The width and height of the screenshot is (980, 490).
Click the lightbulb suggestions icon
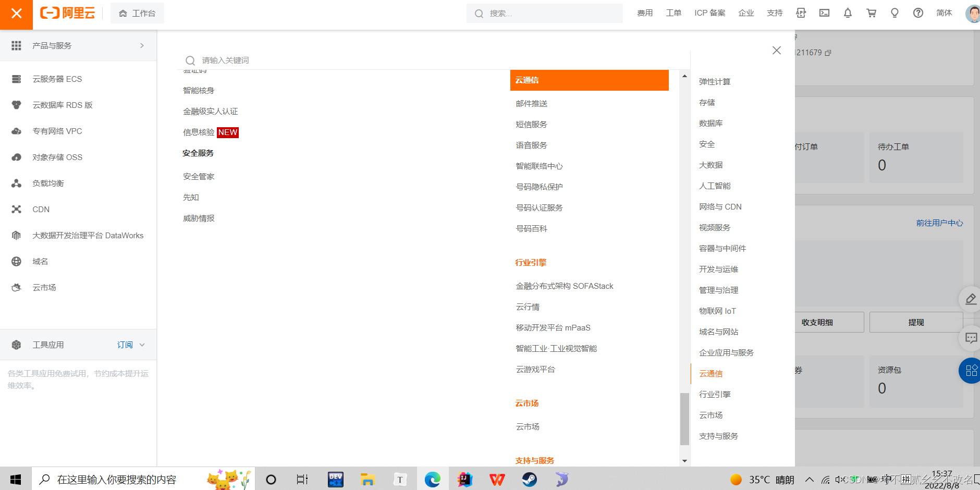(x=895, y=13)
